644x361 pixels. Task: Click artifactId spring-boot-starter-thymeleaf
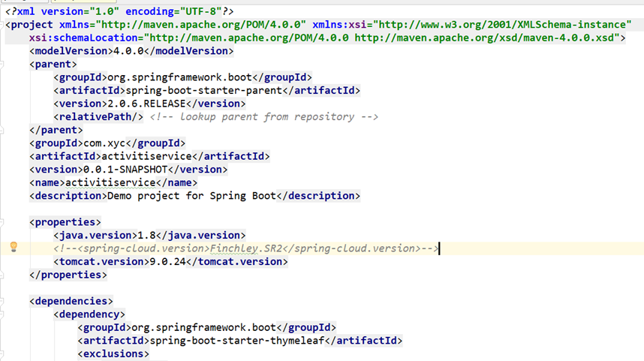click(x=240, y=341)
